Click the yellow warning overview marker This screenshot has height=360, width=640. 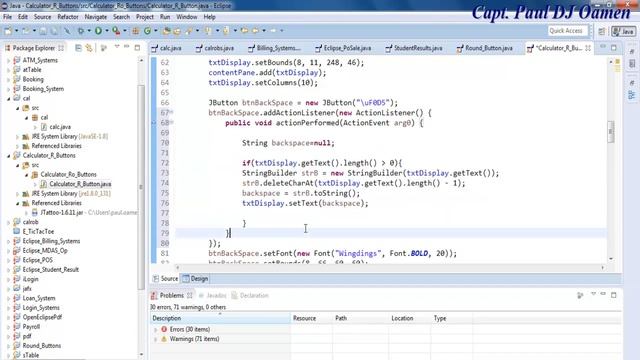618,62
